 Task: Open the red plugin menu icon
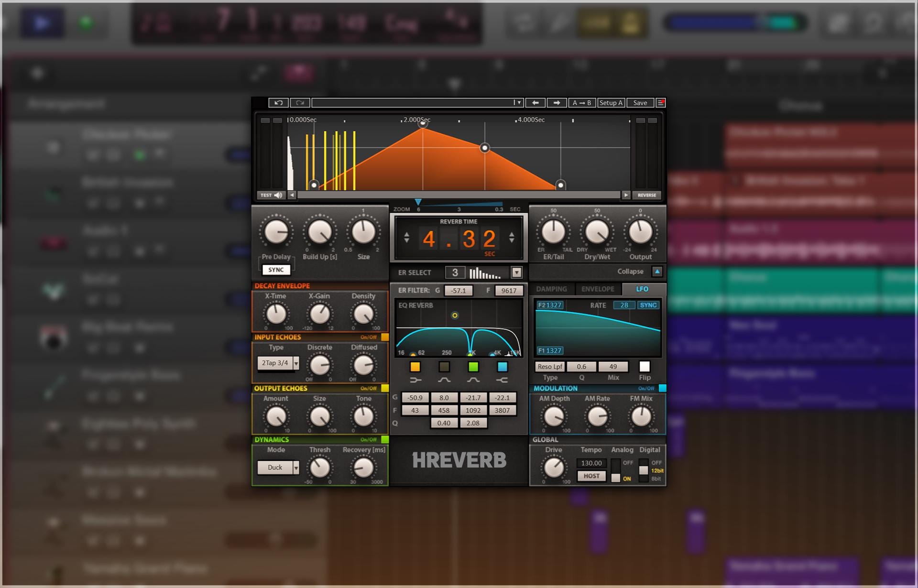coord(661,103)
